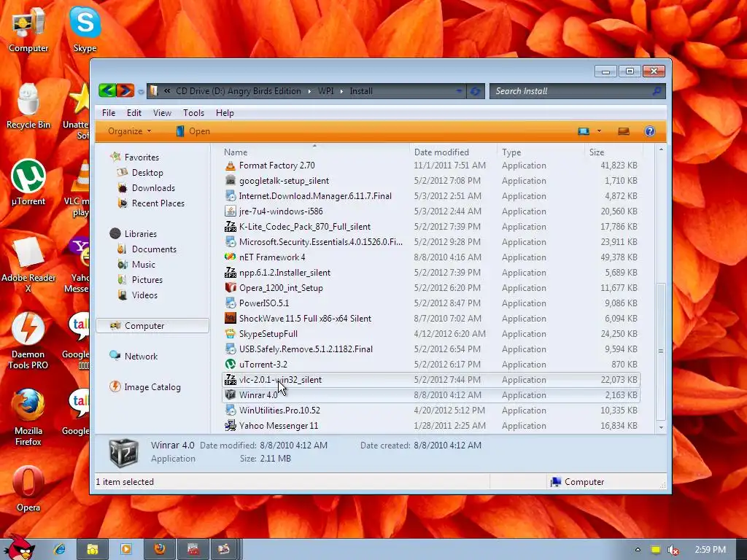The width and height of the screenshot is (747, 560).
Task: Click the µTorrent desktop shortcut
Action: pos(28,182)
